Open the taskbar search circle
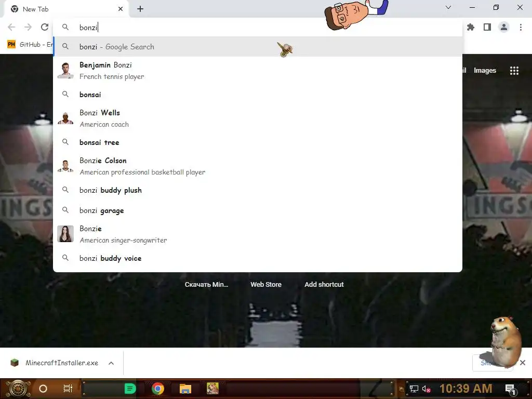This screenshot has width=532, height=399. (x=43, y=389)
